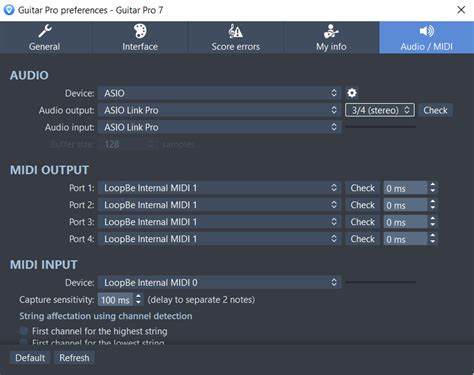Switch to the General tab label
The height and width of the screenshot is (375, 474).
[x=44, y=47]
